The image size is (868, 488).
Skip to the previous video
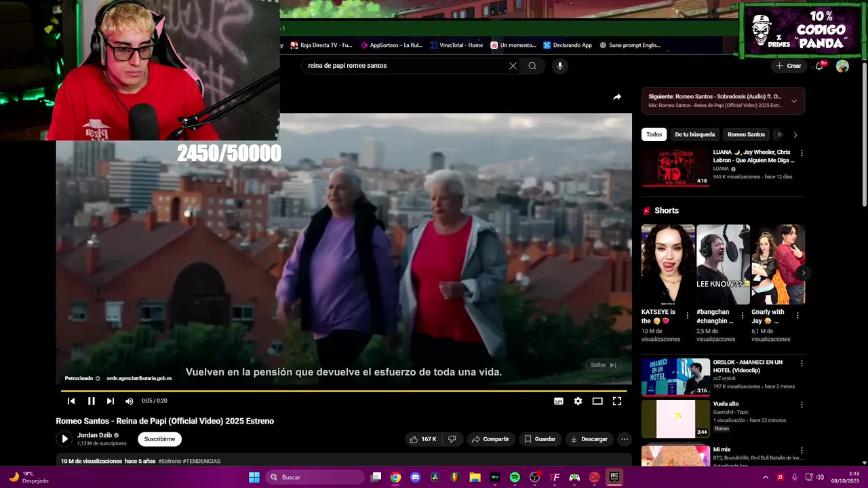tap(71, 401)
